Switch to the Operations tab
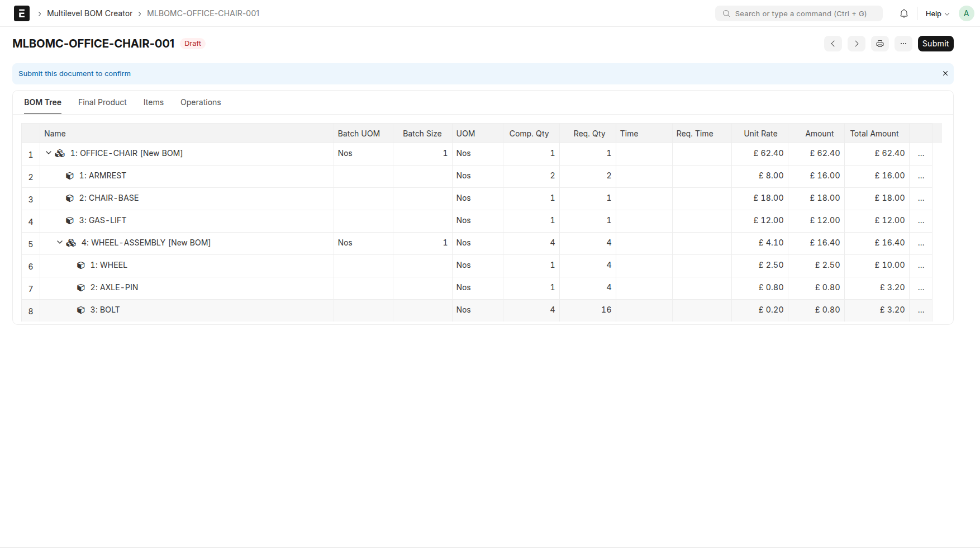 [x=201, y=102]
